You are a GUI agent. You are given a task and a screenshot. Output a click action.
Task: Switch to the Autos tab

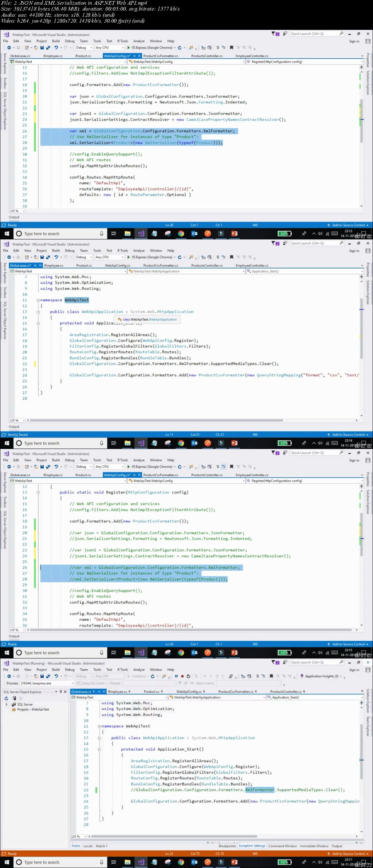click(76, 846)
